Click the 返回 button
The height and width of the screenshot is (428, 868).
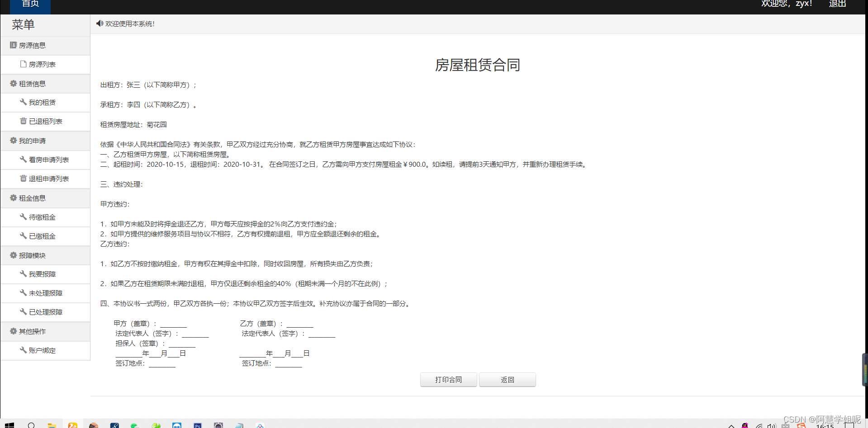pos(507,380)
